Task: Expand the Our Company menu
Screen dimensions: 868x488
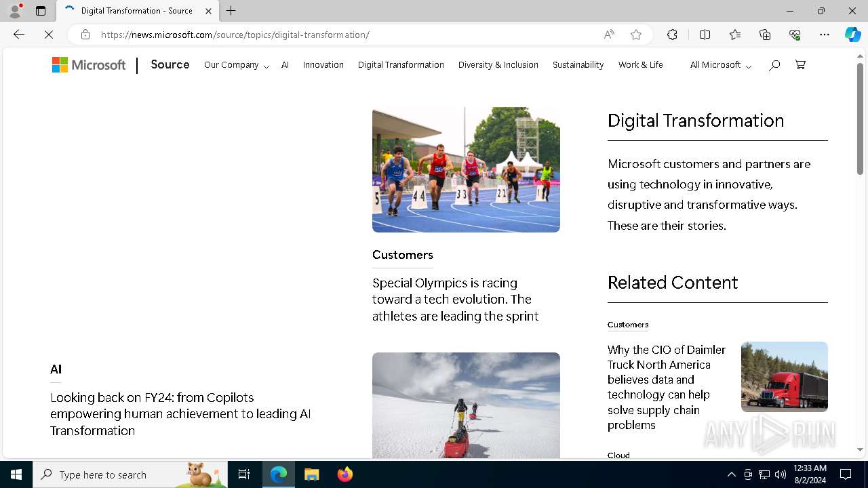Action: (237, 65)
